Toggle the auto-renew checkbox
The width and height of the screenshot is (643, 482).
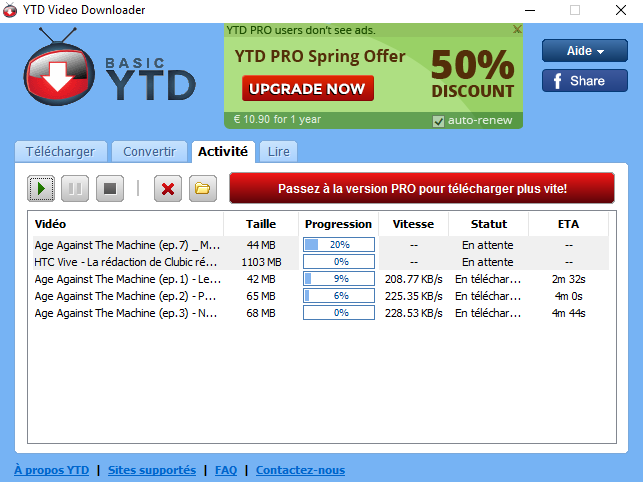[438, 121]
